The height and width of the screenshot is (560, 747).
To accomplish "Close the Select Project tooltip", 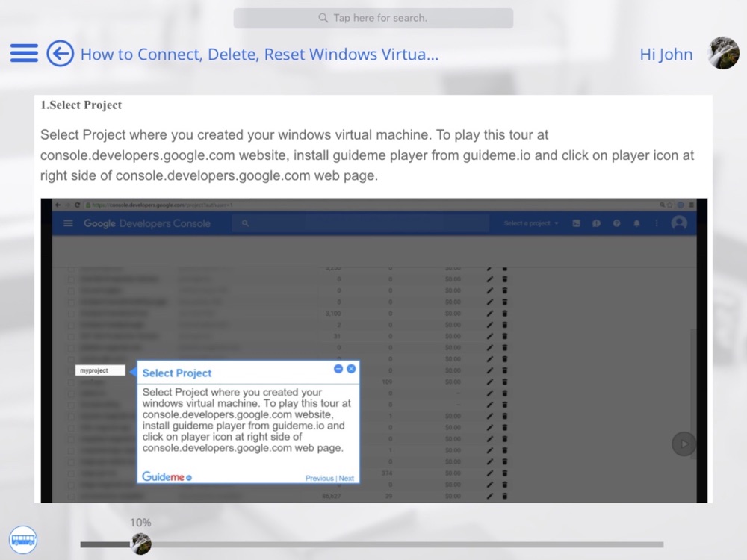I will [x=351, y=369].
